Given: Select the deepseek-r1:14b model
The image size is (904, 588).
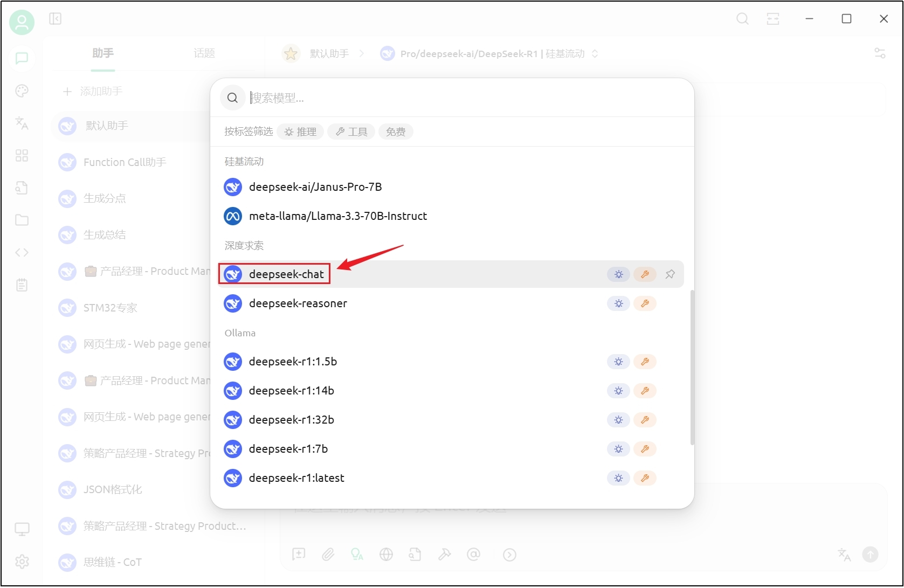Looking at the screenshot, I should [451, 391].
